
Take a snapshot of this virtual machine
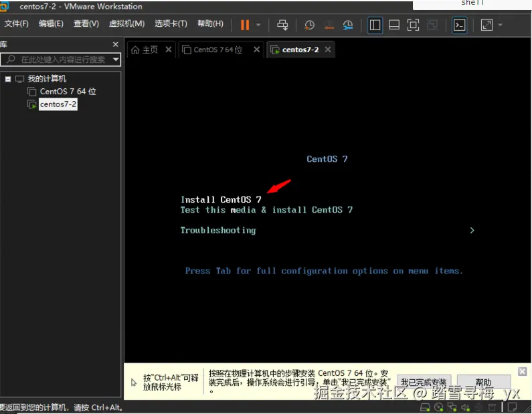(309, 25)
